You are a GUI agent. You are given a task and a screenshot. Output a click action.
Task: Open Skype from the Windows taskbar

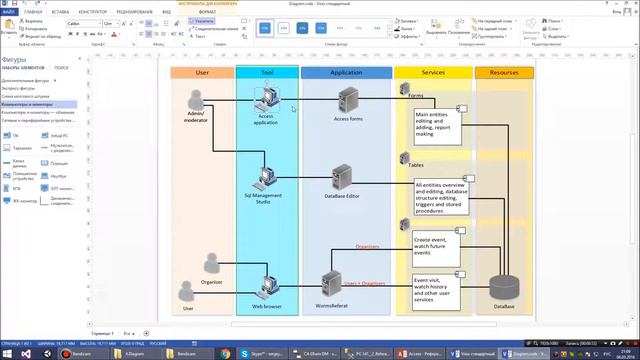click(x=261, y=353)
